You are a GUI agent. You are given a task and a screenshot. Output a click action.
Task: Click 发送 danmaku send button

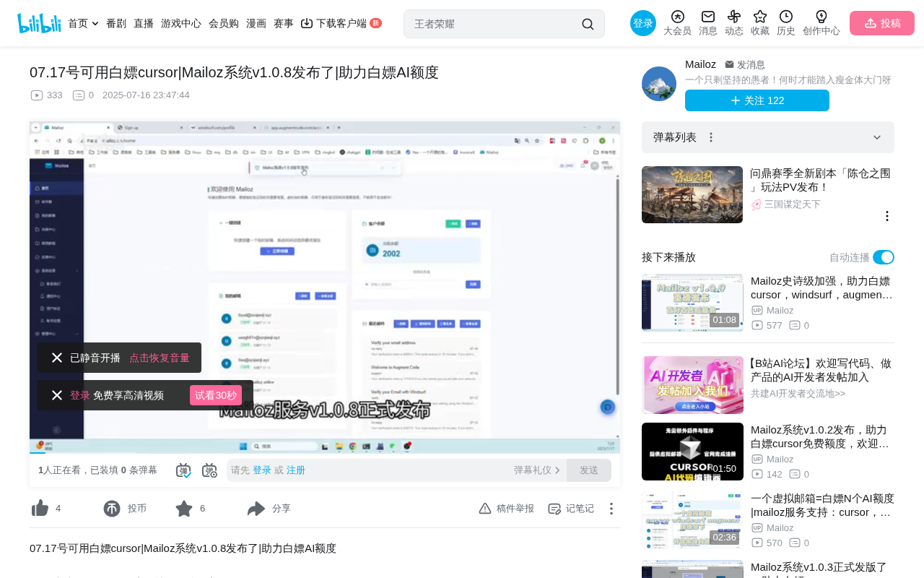(589, 470)
